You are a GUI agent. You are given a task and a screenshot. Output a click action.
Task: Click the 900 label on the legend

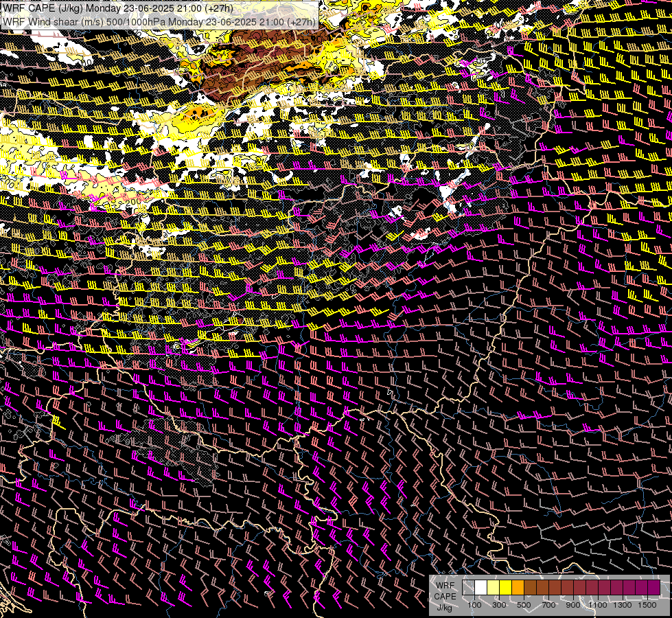point(573,605)
